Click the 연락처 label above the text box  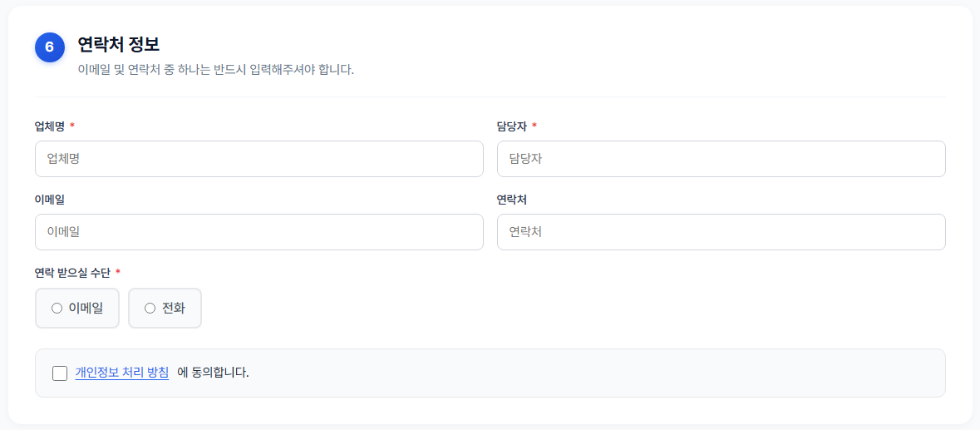[x=512, y=200]
